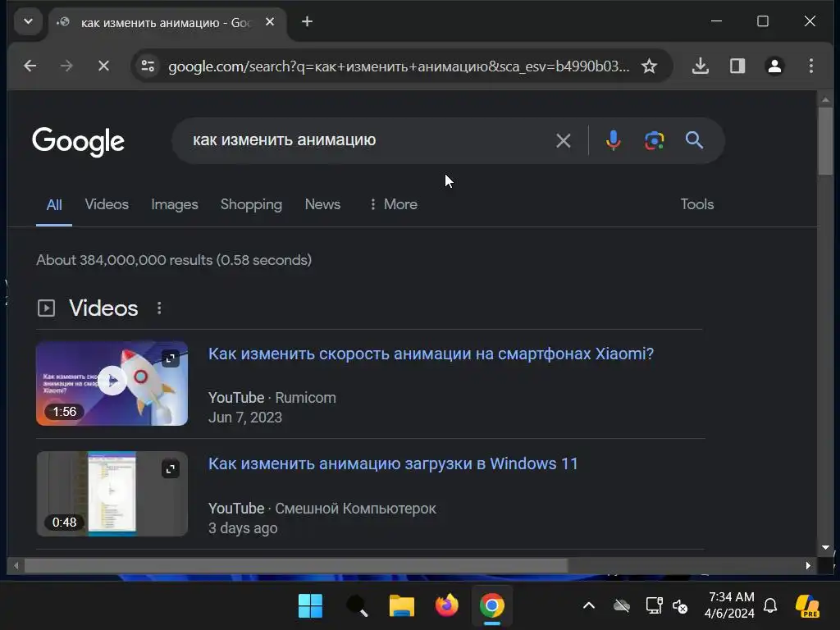Launch Firefox from the taskbar
The image size is (840, 630).
click(x=447, y=606)
